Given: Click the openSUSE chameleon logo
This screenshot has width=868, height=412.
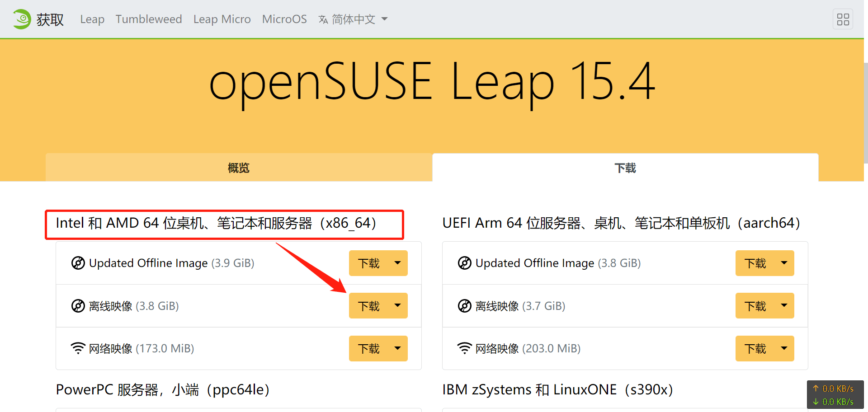Looking at the screenshot, I should pyautogui.click(x=22, y=19).
